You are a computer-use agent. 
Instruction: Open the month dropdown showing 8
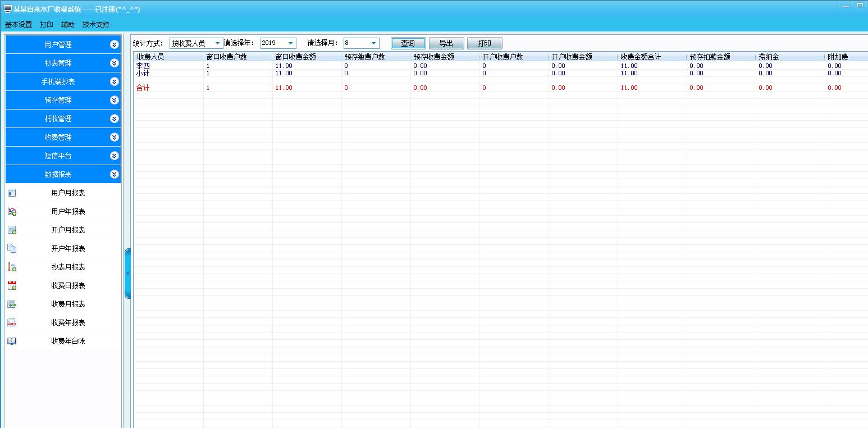(x=361, y=43)
